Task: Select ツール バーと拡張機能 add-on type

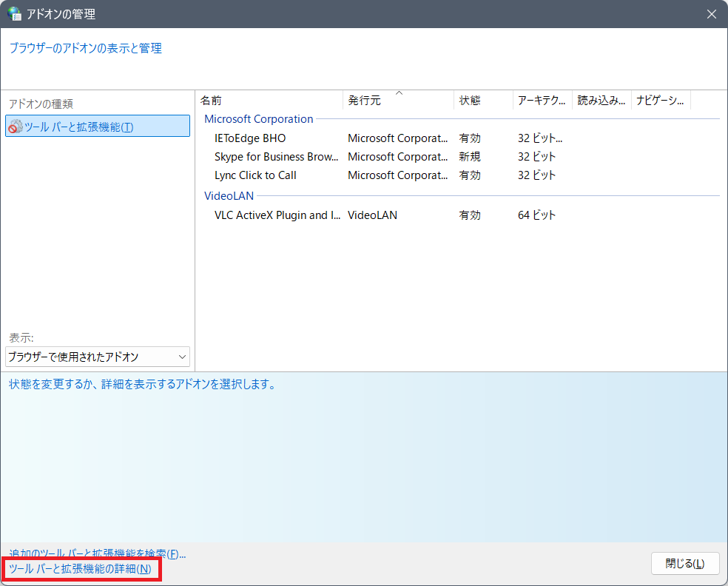Action: [x=79, y=127]
